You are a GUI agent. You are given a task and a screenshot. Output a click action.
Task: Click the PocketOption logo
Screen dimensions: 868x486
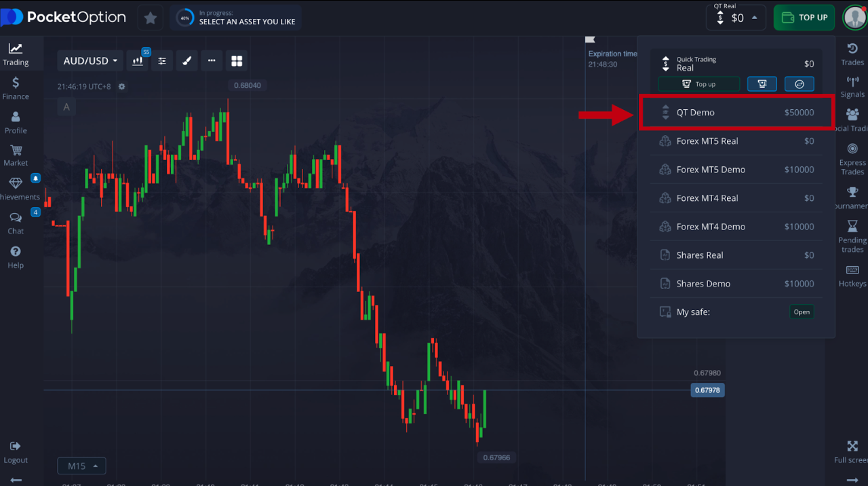pos(63,18)
